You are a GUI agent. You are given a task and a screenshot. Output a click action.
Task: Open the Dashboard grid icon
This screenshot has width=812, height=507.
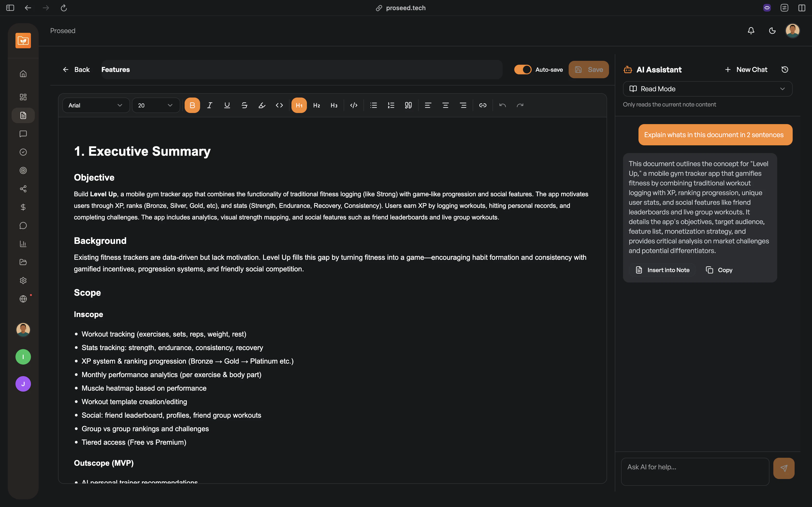(23, 97)
